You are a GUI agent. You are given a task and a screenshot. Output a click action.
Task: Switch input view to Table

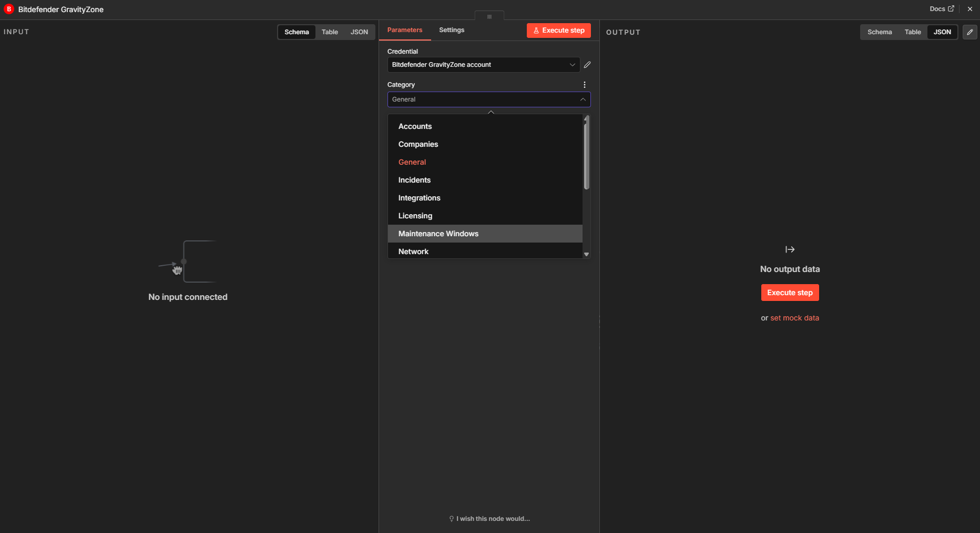pos(330,32)
